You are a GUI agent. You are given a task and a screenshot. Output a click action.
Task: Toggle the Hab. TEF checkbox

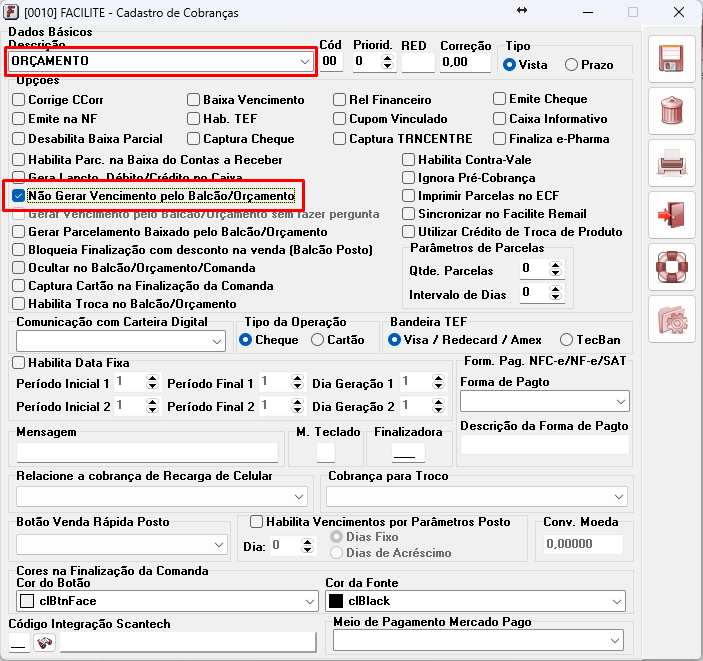pyautogui.click(x=193, y=119)
